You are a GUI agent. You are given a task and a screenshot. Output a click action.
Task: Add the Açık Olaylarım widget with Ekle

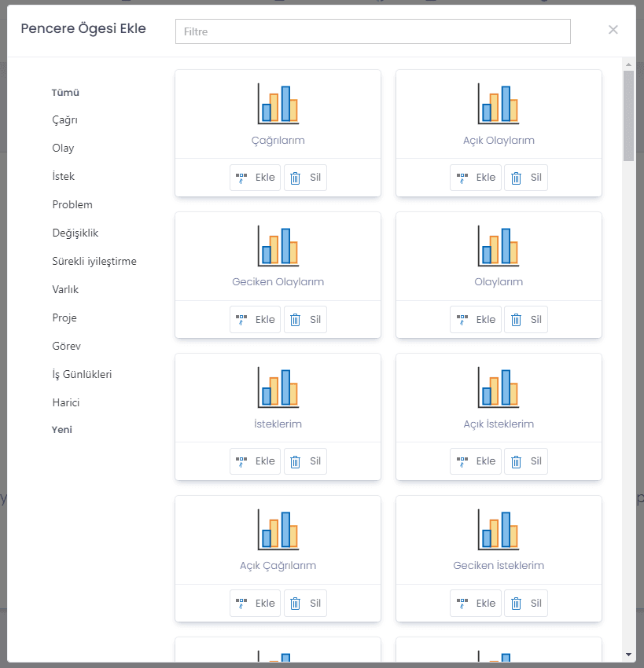(476, 178)
